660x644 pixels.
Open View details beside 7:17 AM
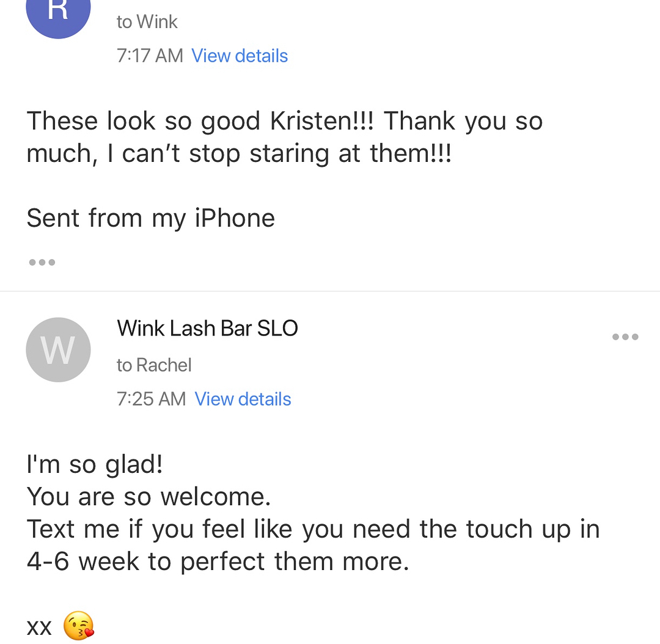(x=240, y=56)
